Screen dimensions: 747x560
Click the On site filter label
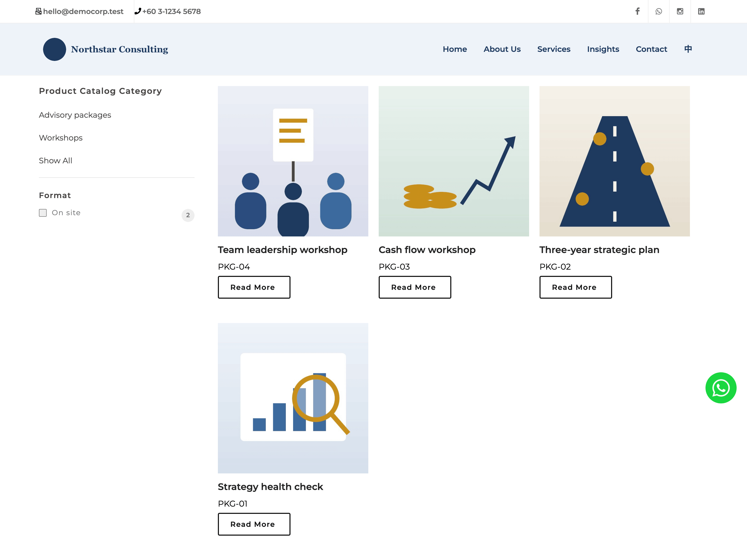66,213
